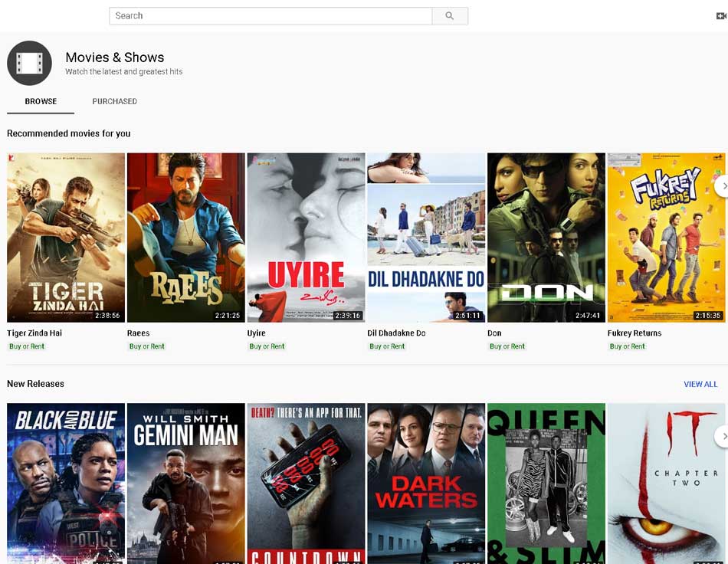
Task: Open the Black and Blue poster
Action: pos(66,484)
